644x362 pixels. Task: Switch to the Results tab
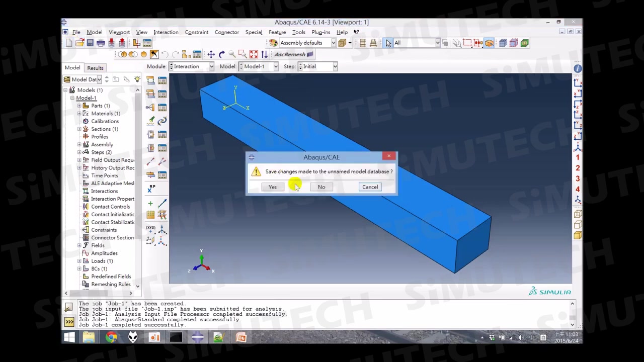(x=95, y=68)
